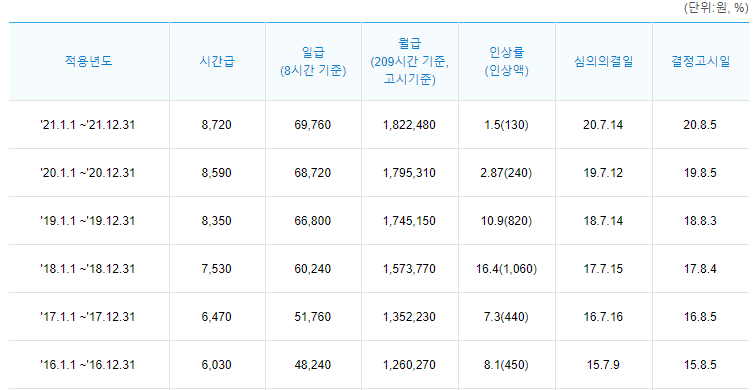753x390 pixels.
Task: Select daily wage value 69,760
Action: [313, 125]
